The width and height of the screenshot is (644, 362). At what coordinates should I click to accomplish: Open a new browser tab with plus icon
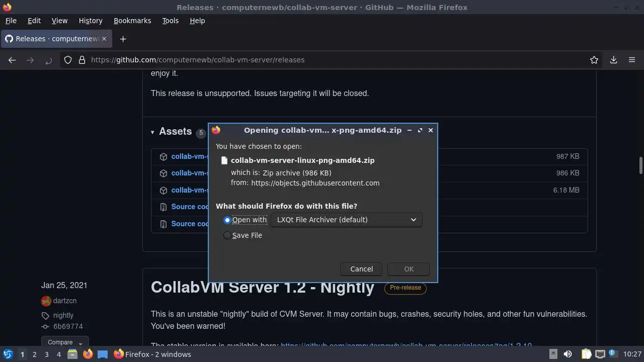[x=123, y=39]
